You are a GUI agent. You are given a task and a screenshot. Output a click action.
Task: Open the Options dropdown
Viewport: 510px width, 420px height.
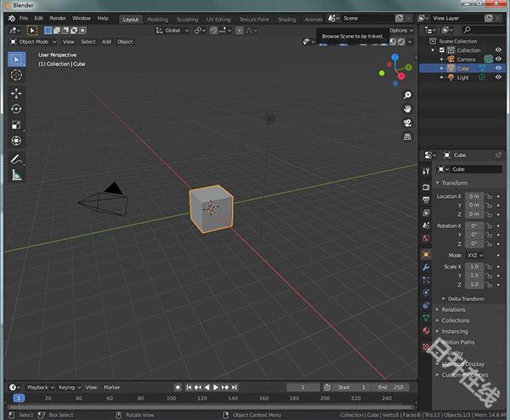point(401,31)
